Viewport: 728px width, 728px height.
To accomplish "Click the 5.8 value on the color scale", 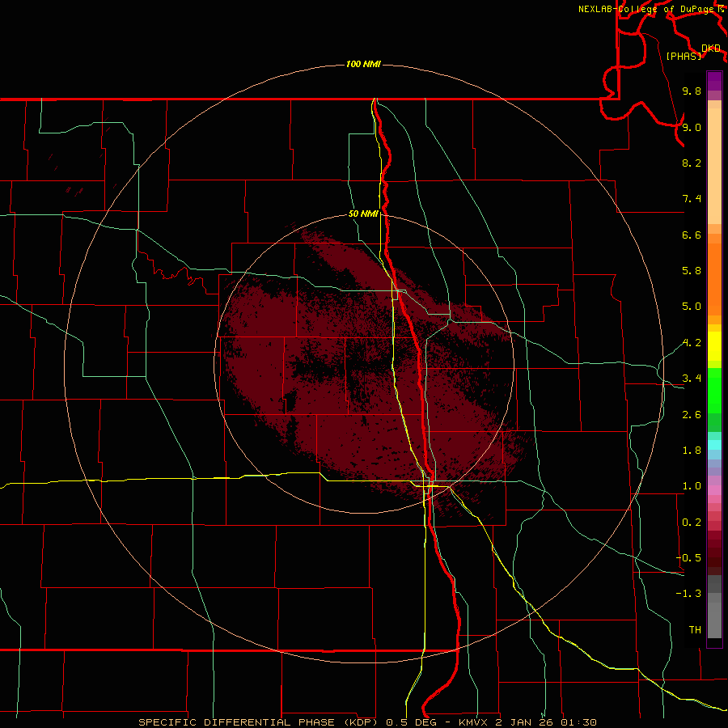I will [692, 271].
